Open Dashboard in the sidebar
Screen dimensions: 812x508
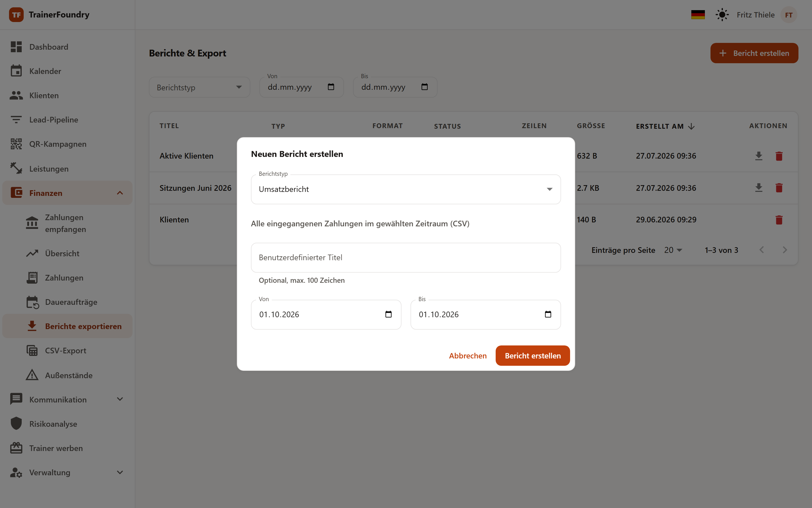67,47
